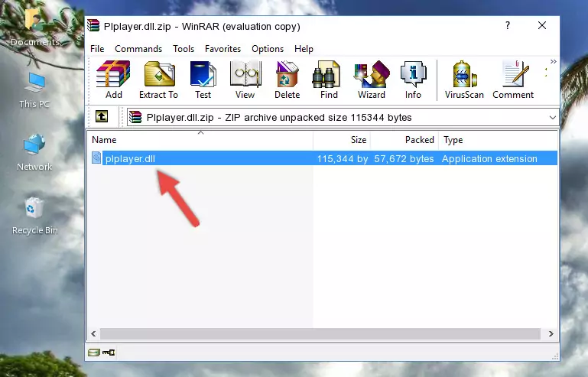Viewport: 588px width, 377px height.
Task: Open the Help menu
Action: pos(304,49)
